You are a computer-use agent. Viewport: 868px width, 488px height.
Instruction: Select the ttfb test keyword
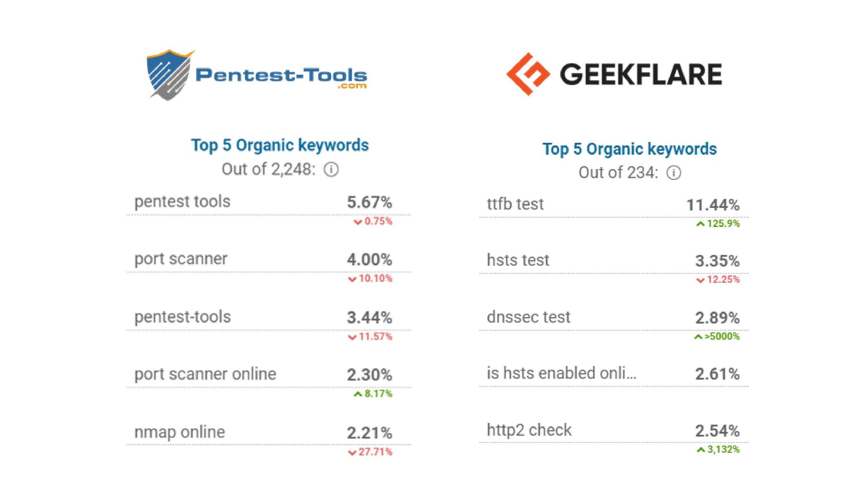click(x=515, y=204)
